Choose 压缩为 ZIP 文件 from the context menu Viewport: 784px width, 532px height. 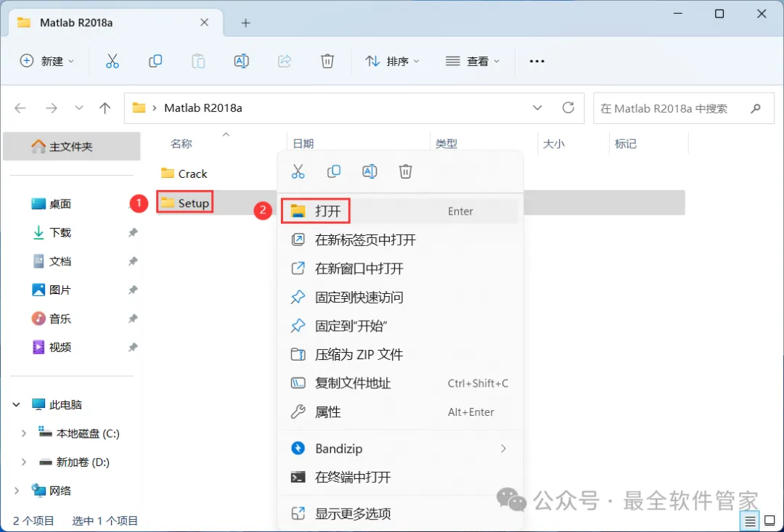[x=399, y=354]
